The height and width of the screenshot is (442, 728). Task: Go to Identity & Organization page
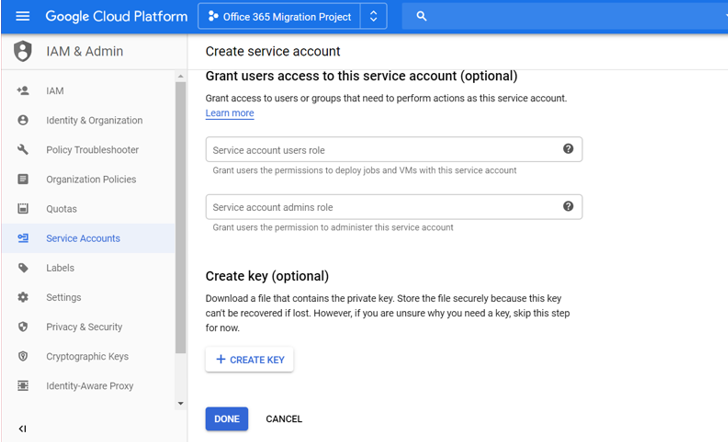94,120
